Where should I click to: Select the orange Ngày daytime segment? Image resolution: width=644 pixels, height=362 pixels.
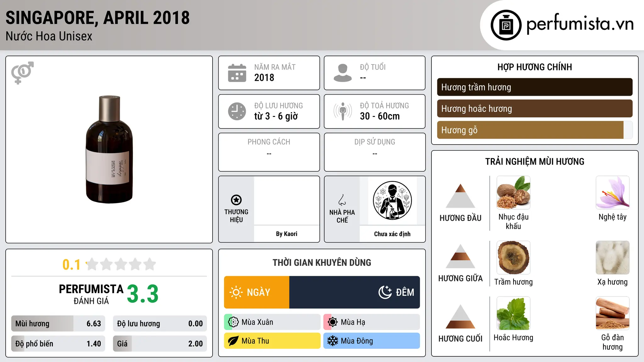pyautogui.click(x=257, y=292)
